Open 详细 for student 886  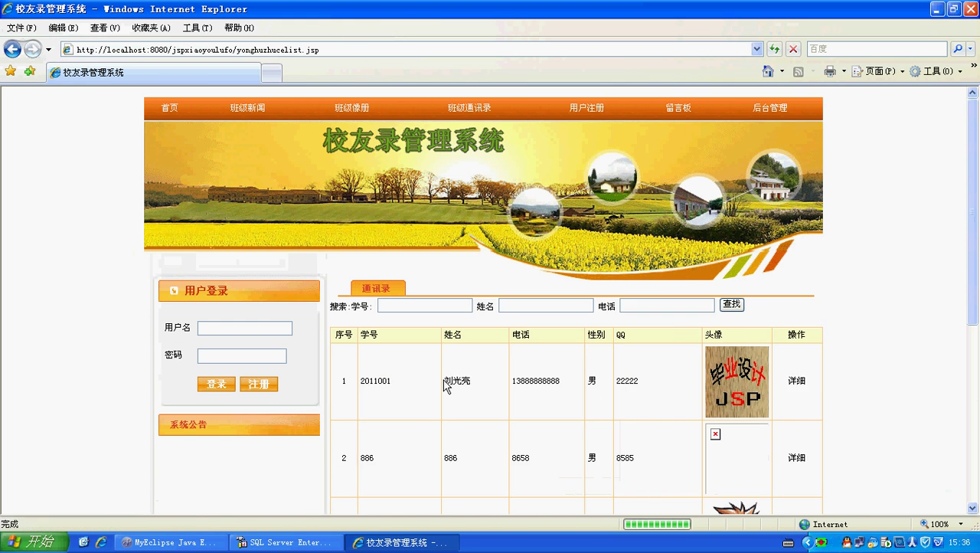(797, 458)
